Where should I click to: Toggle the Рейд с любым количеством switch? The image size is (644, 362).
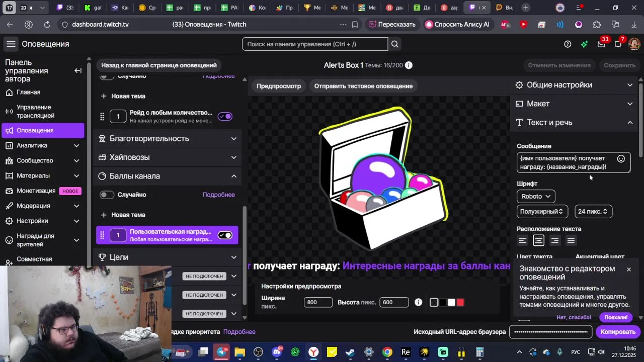tap(225, 117)
